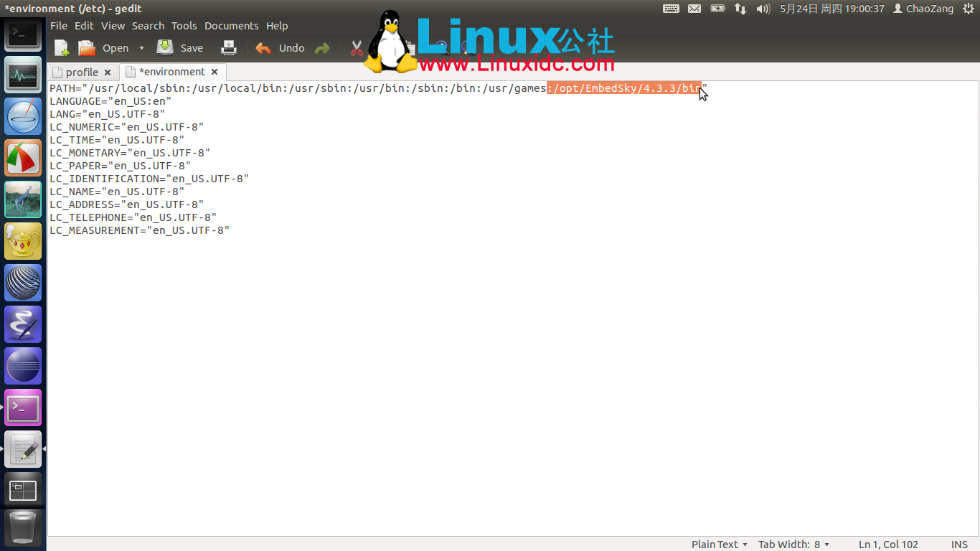980x551 pixels.
Task: Open the clock showing 19:00:37
Action: 832,9
